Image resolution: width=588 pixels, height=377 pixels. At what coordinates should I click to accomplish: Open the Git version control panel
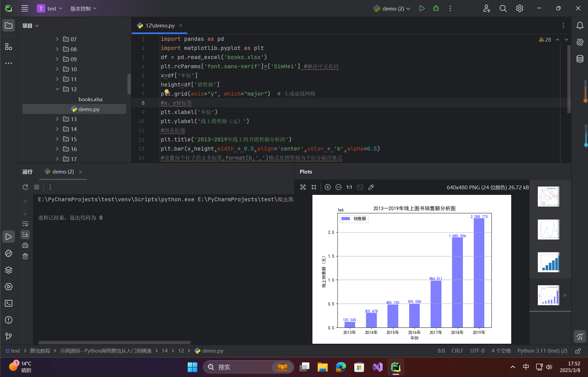[x=9, y=336]
